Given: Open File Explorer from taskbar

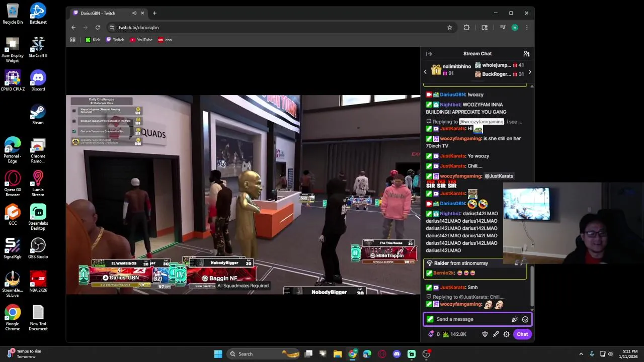Looking at the screenshot, I should coord(338,354).
